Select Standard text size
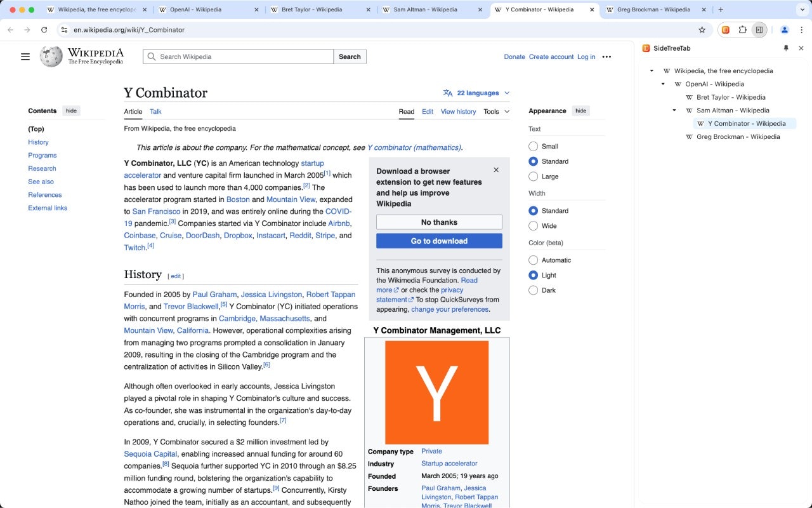The height and width of the screenshot is (508, 812). tap(533, 161)
